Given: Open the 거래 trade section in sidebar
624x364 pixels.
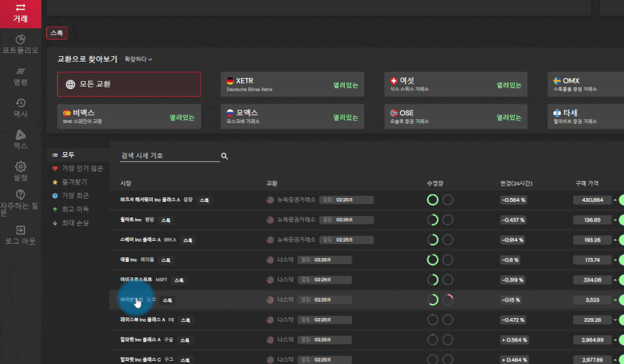Looking at the screenshot, I should 20,13.
